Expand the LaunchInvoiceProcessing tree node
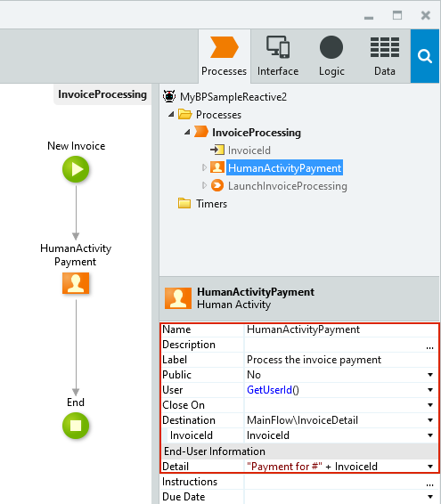 point(204,185)
